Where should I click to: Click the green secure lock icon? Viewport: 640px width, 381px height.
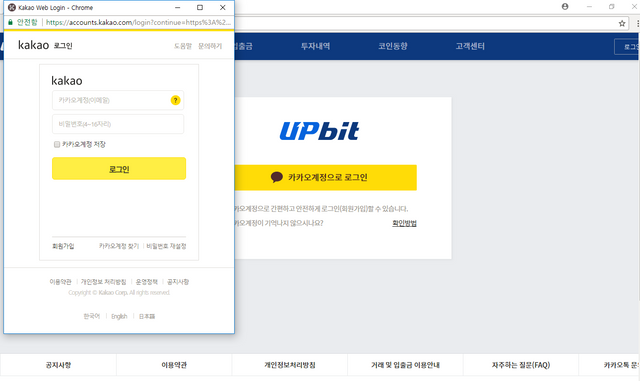[x=10, y=22]
